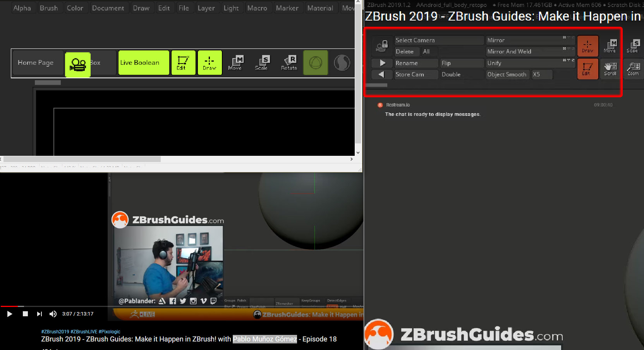Click the yellow camera icon in the top-left toolbar
This screenshot has width=644, height=350.
tap(78, 65)
